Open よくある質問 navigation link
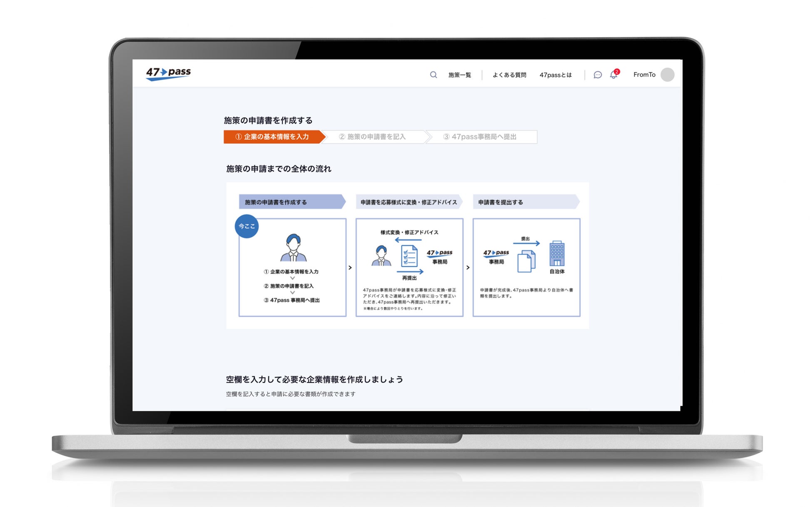 509,75
